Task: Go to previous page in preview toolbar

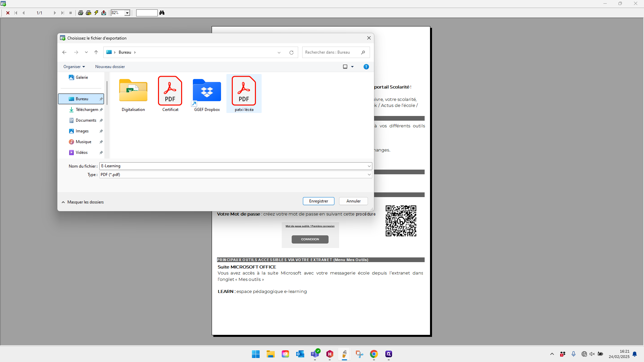Action: pos(23,13)
